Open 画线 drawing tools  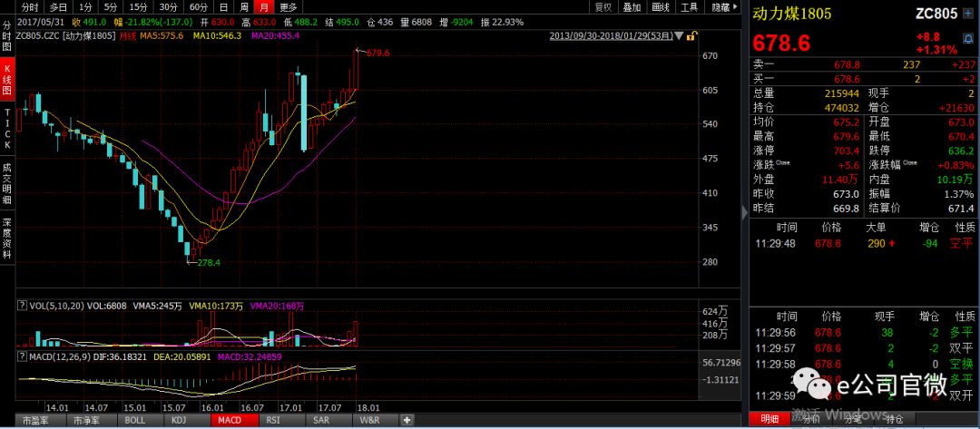coord(661,7)
